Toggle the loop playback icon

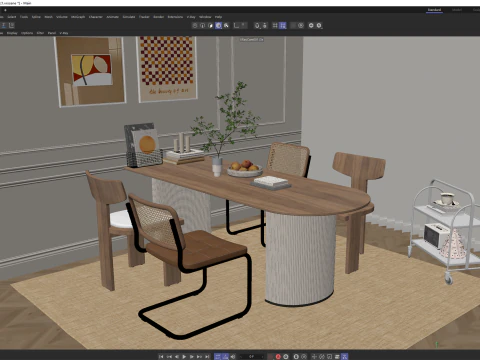218,357
